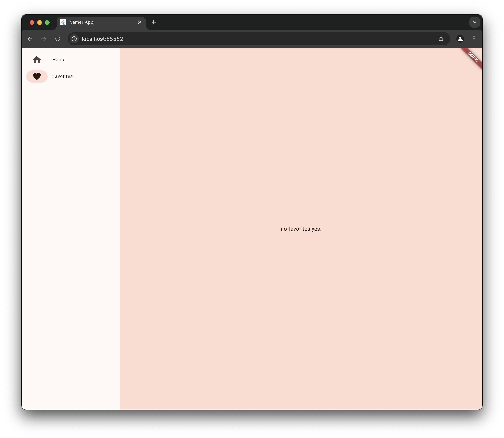Image resolution: width=504 pixels, height=438 pixels.
Task: Bookmark this page with star icon
Action: tap(441, 39)
